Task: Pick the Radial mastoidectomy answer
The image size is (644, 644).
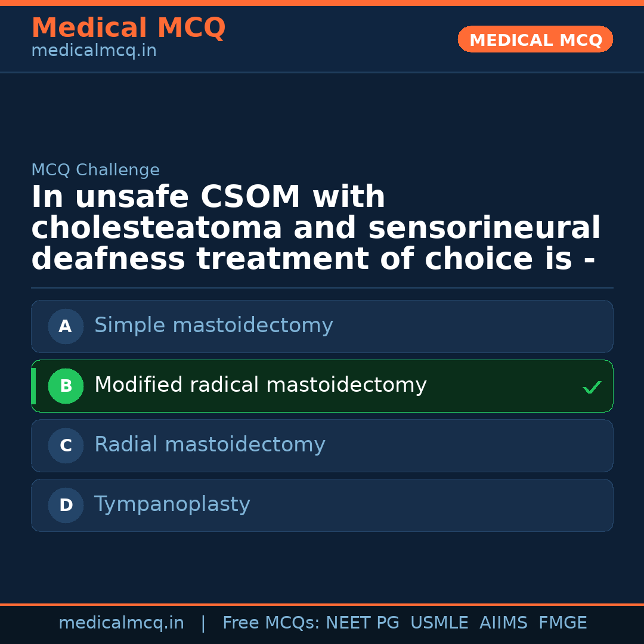Action: tap(210, 445)
